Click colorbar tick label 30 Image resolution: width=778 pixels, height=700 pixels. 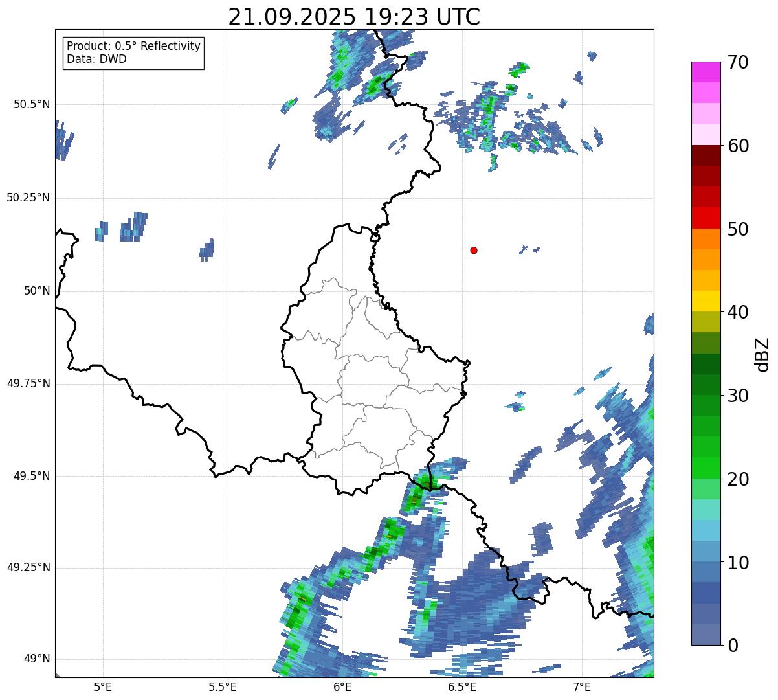click(737, 396)
